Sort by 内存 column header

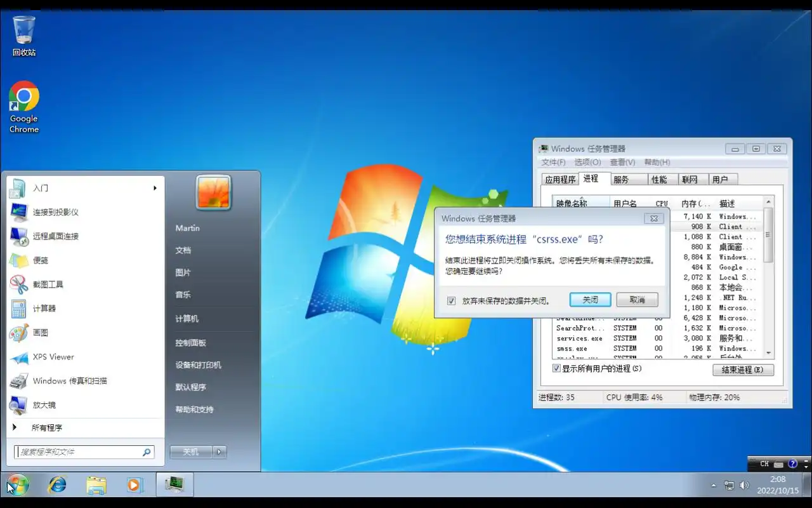click(695, 204)
